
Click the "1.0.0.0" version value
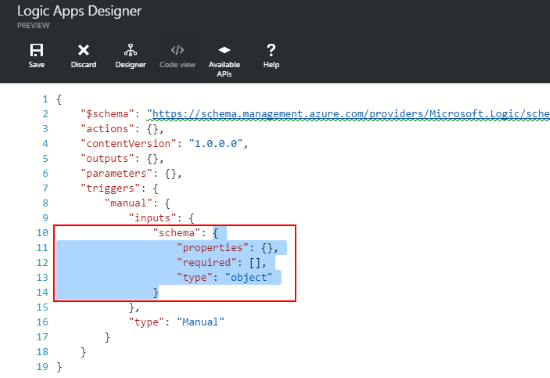pyautogui.click(x=216, y=143)
